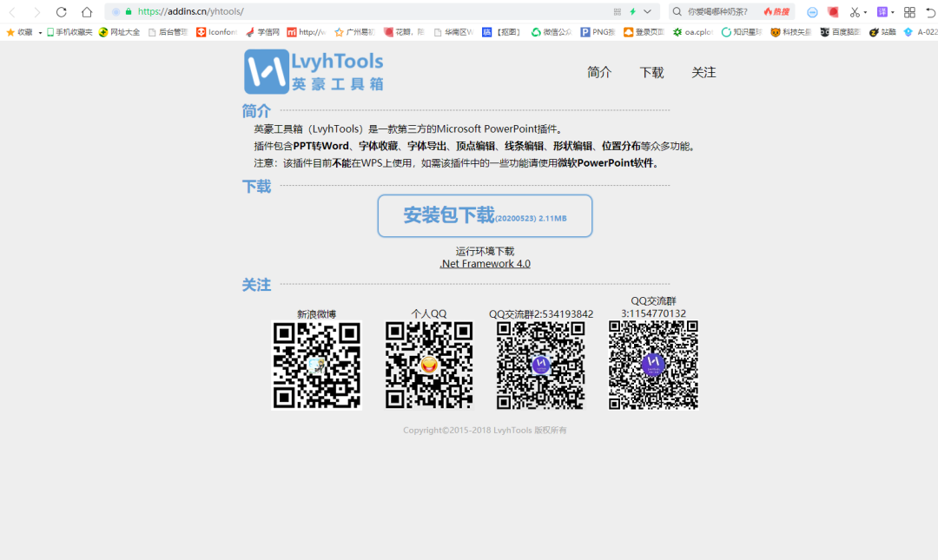The image size is (938, 560).
Task: Open the 学信网 bookmark
Action: [262, 32]
